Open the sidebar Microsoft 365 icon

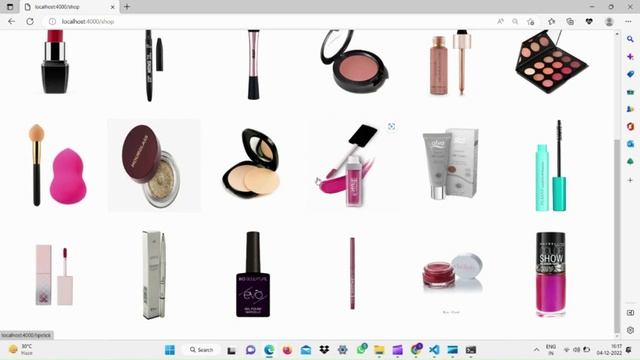point(630,127)
